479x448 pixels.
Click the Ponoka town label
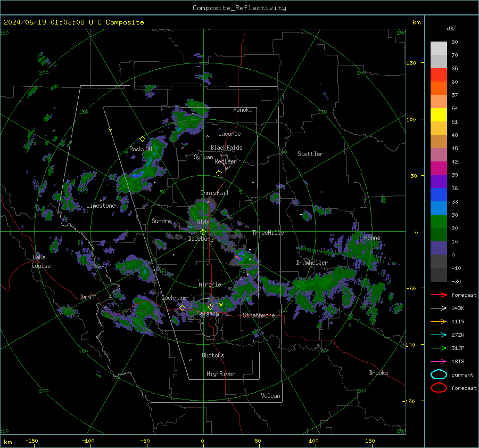point(243,110)
